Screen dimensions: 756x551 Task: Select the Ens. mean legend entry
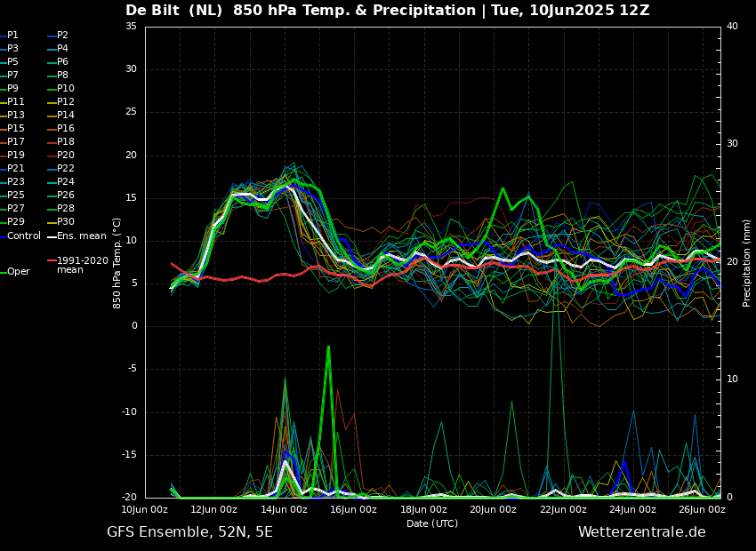click(x=81, y=236)
